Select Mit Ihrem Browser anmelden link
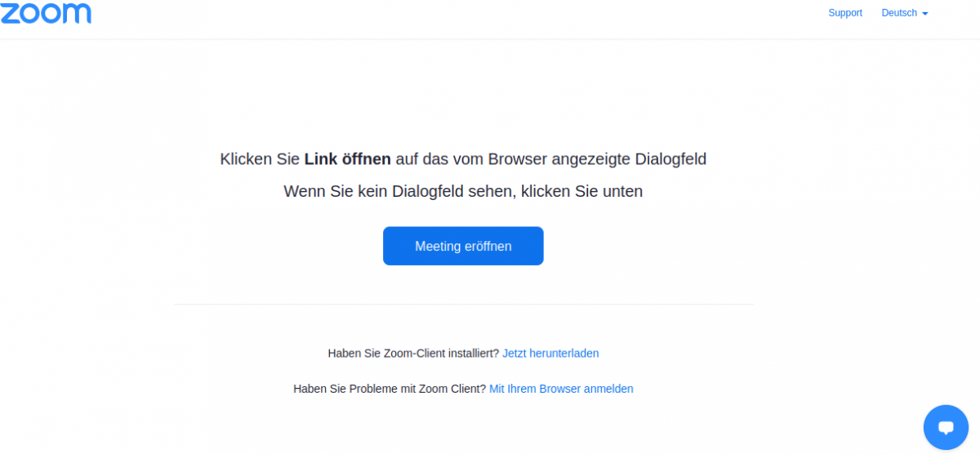Image resolution: width=980 pixels, height=454 pixels. [x=561, y=389]
